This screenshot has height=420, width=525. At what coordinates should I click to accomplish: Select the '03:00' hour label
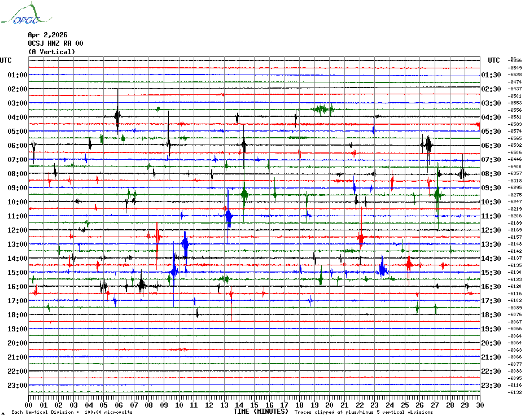click(17, 103)
